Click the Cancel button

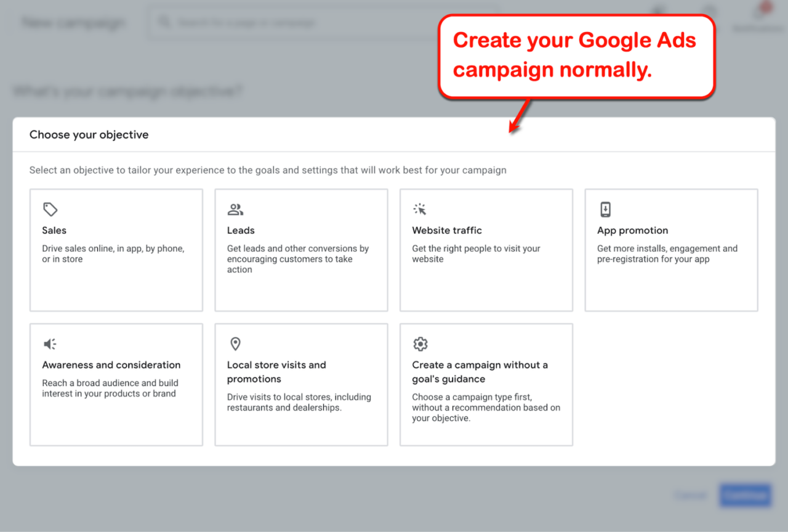pos(691,495)
